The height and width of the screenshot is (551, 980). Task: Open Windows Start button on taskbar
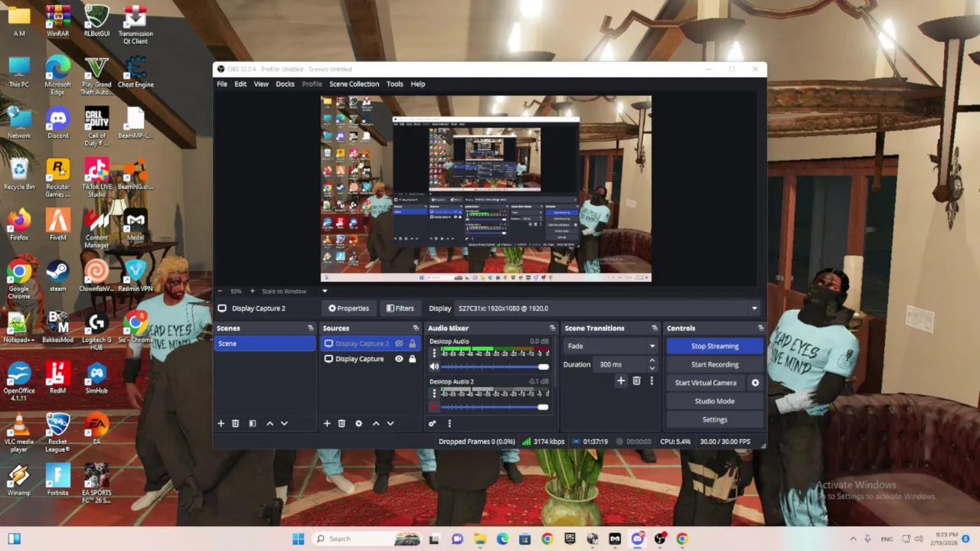pos(298,539)
